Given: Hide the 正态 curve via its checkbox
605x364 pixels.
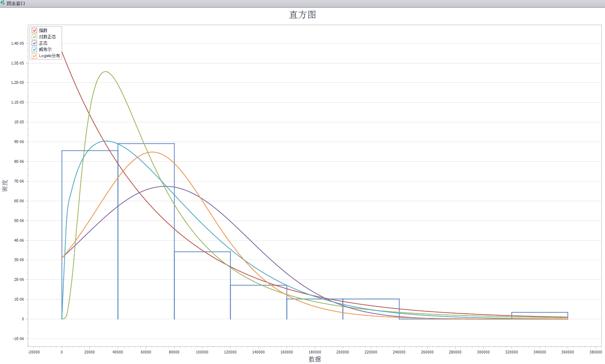Looking at the screenshot, I should [35, 43].
